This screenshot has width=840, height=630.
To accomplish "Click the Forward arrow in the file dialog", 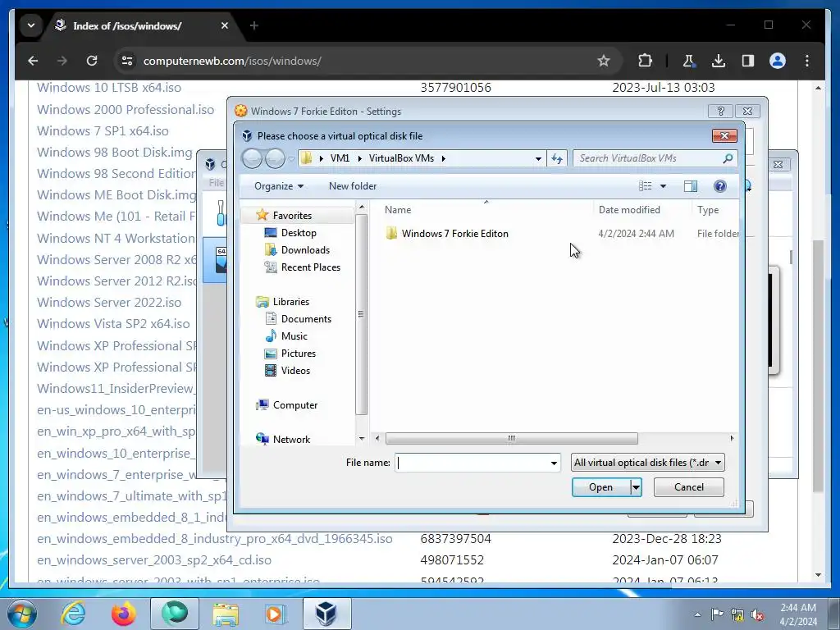I will point(275,158).
